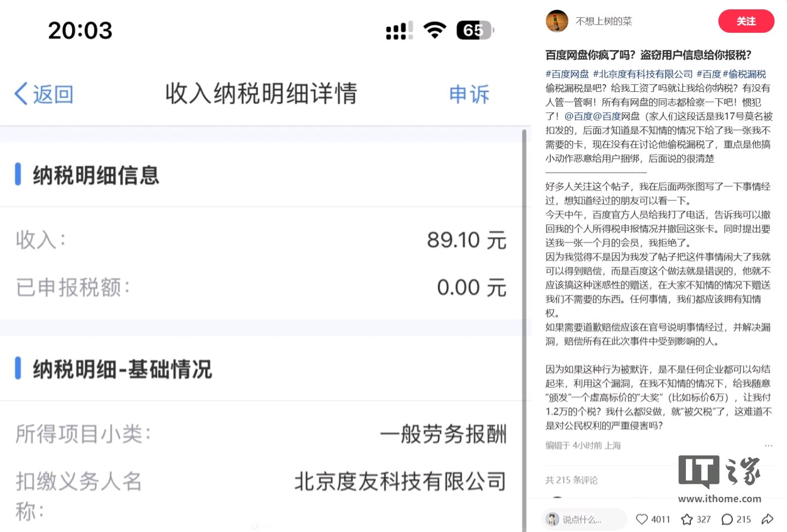Share the post with the arrow icon
Image resolution: width=787 pixels, height=532 pixels.
click(767, 519)
